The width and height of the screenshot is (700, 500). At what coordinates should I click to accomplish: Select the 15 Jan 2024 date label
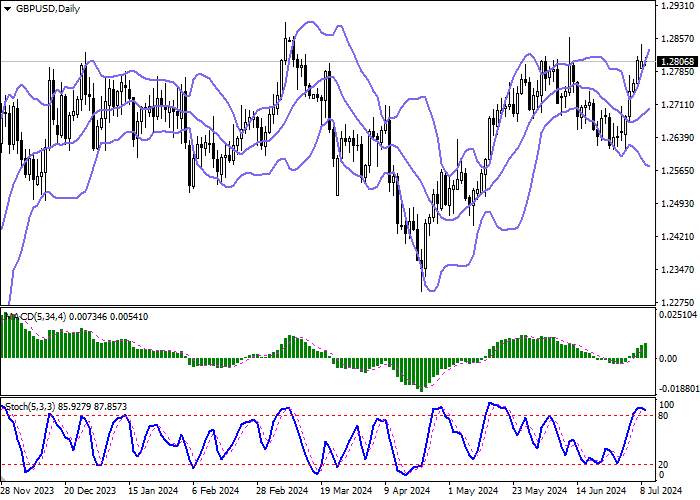(x=154, y=490)
